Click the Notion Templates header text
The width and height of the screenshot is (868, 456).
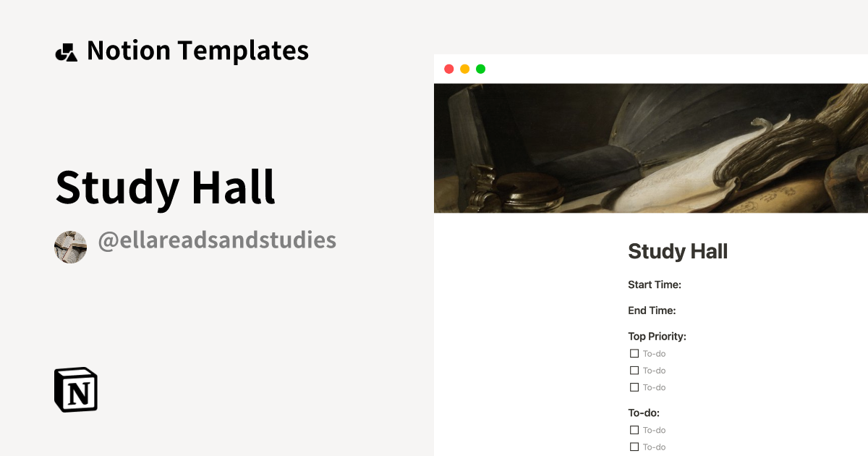(x=197, y=50)
